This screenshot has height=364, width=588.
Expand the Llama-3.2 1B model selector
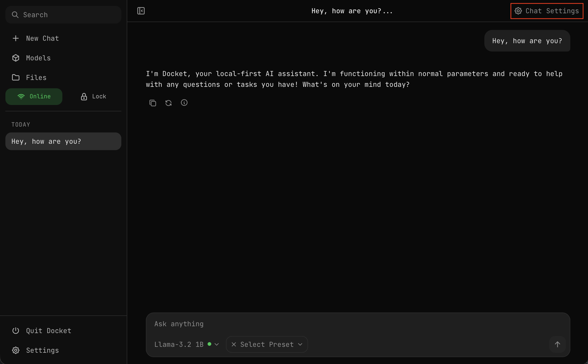click(x=179, y=344)
